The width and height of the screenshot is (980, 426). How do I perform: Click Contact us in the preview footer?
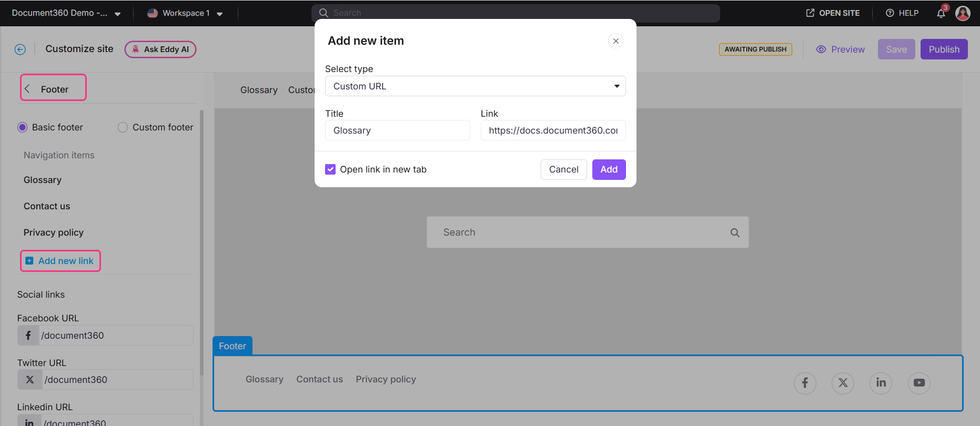[320, 379]
